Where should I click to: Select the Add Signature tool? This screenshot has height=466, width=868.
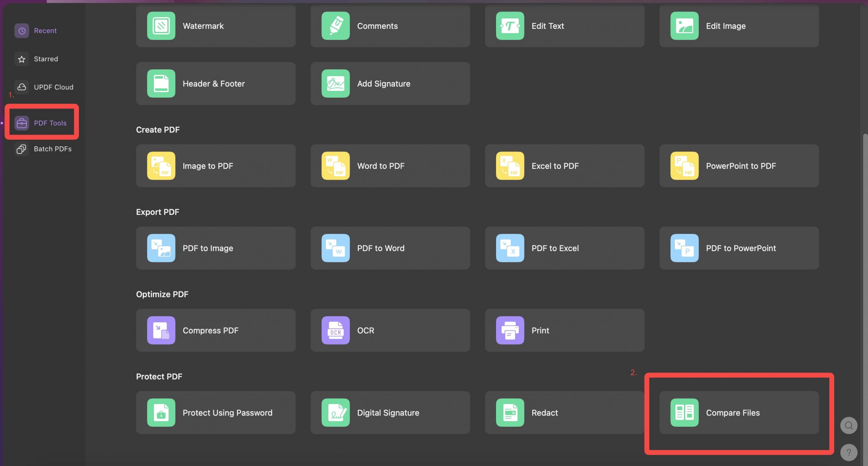[x=390, y=83]
